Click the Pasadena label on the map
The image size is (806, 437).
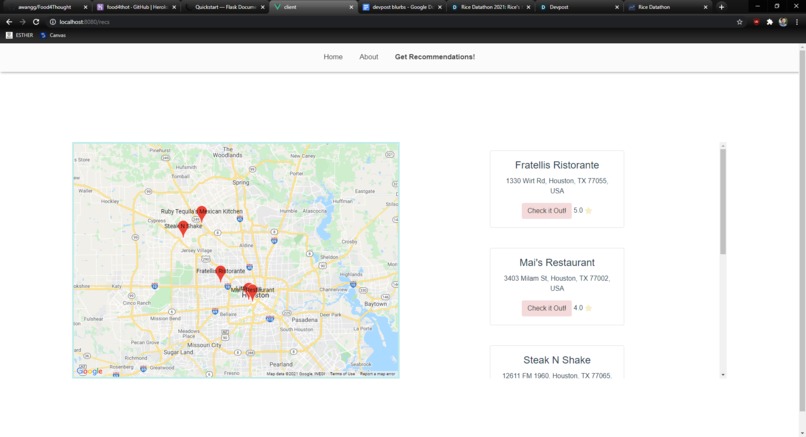point(304,320)
